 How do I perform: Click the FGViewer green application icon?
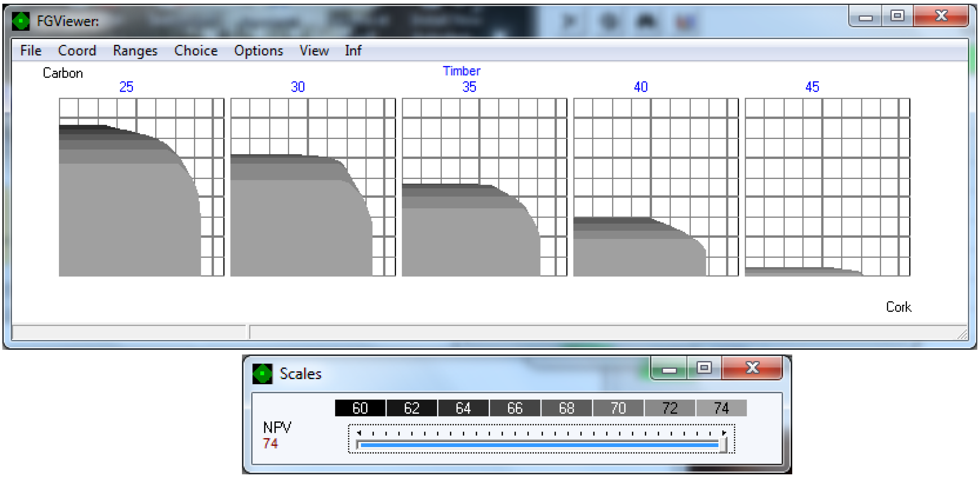point(20,21)
